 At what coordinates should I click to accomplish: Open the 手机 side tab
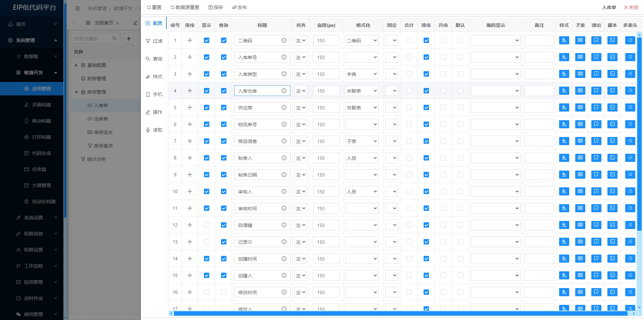point(154,94)
